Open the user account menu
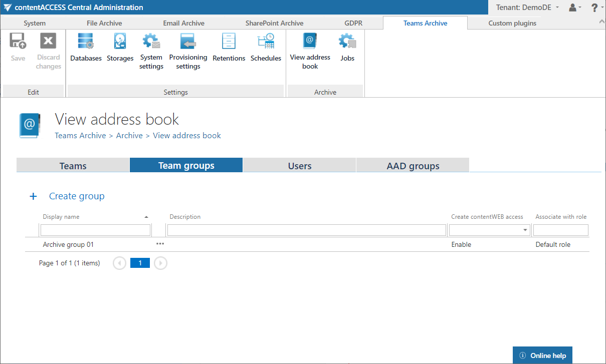Image resolution: width=606 pixels, height=364 pixels. tap(574, 8)
